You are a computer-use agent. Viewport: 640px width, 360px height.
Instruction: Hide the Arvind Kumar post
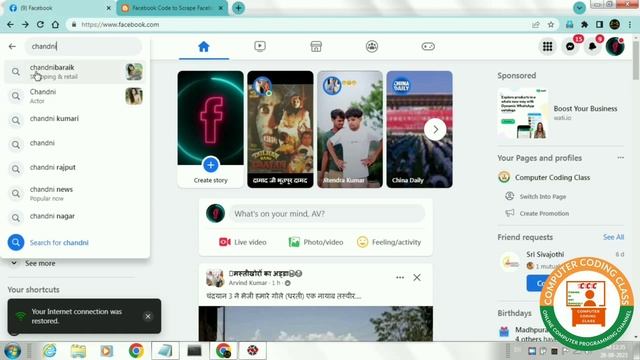[417, 278]
